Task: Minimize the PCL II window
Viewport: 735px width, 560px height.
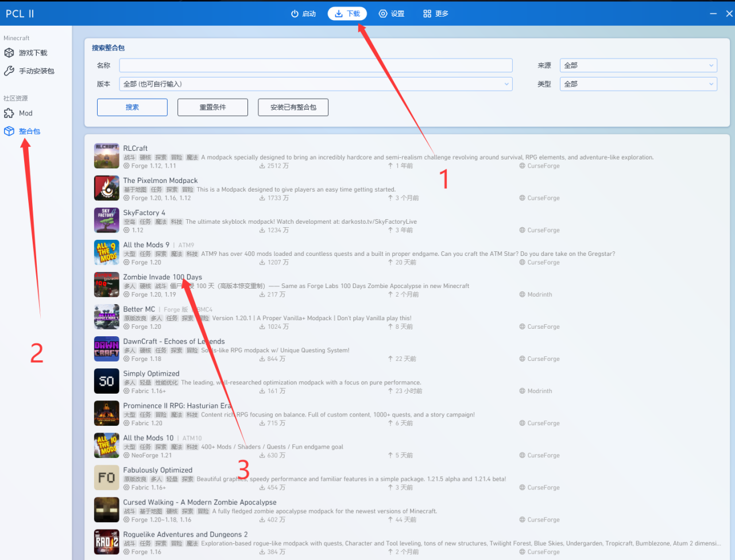Action: click(x=713, y=14)
